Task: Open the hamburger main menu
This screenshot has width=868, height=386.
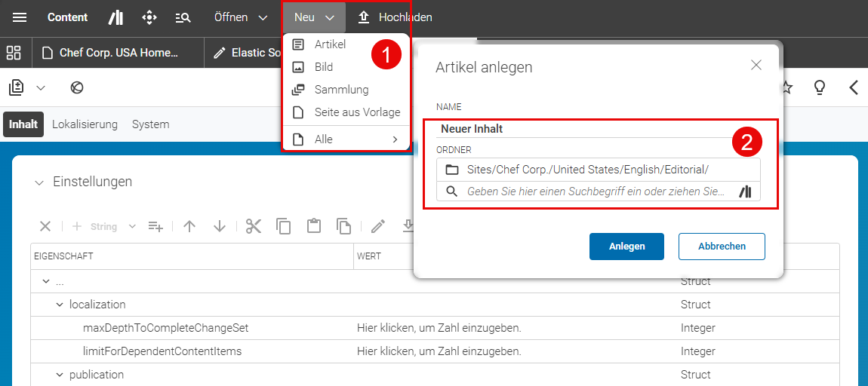Action: click(20, 17)
